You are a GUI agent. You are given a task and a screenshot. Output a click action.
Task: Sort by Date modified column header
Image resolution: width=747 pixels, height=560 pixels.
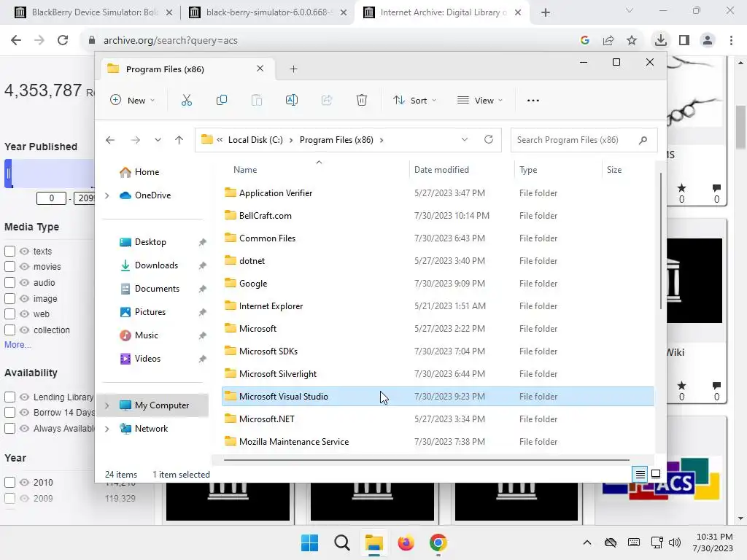(441, 169)
